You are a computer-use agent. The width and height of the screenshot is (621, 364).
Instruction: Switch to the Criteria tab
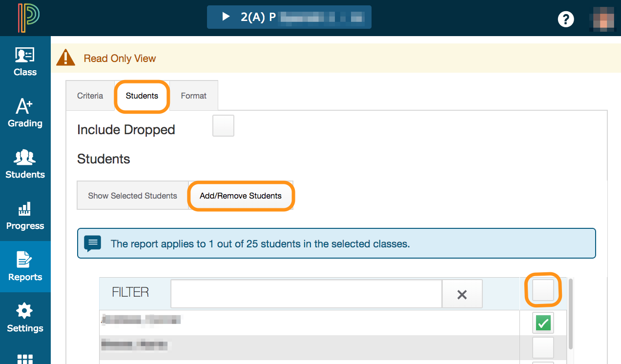pyautogui.click(x=90, y=96)
